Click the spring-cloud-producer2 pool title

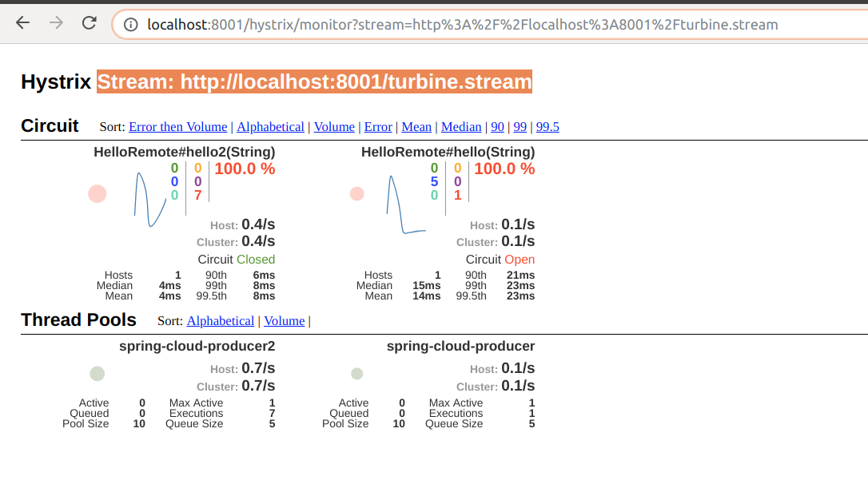pyautogui.click(x=197, y=347)
